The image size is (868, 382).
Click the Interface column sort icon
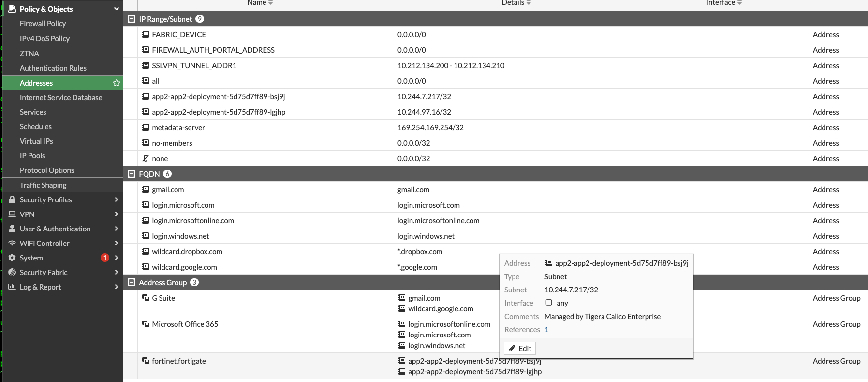click(739, 3)
